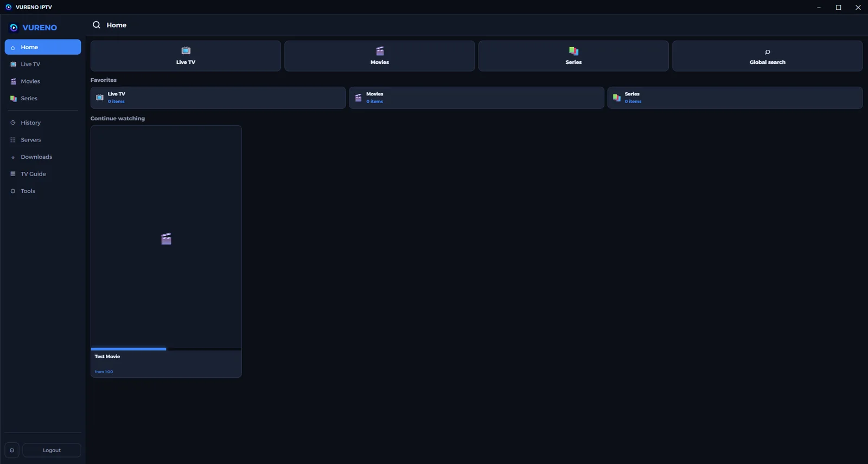Click the Tools icon in sidebar
Image resolution: width=868 pixels, height=464 pixels.
pos(13,191)
